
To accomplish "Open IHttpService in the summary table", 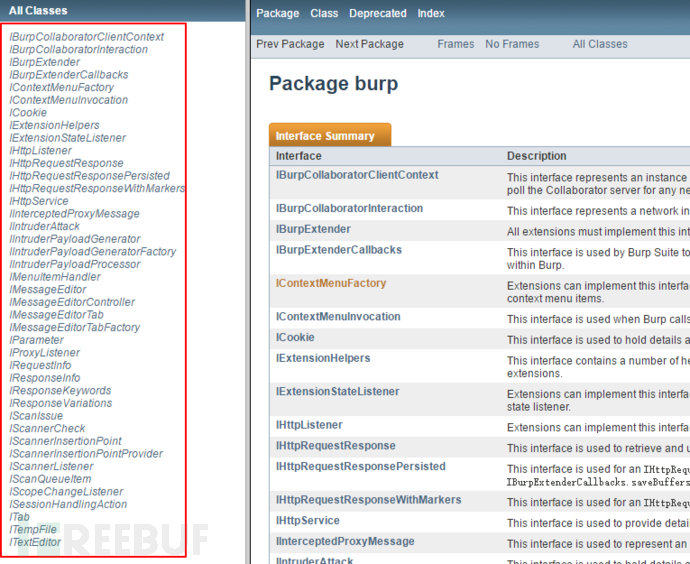I will tap(308, 520).
